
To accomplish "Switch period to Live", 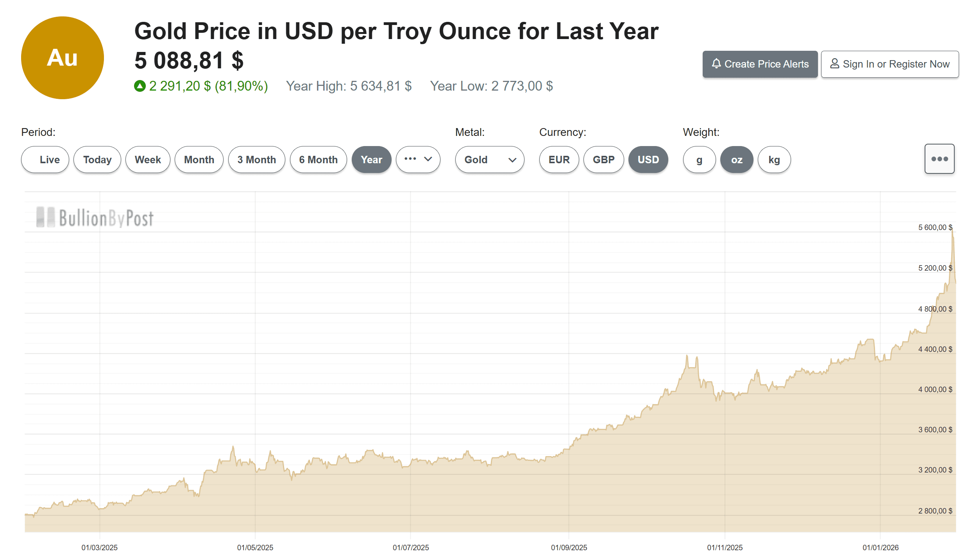I will point(45,160).
